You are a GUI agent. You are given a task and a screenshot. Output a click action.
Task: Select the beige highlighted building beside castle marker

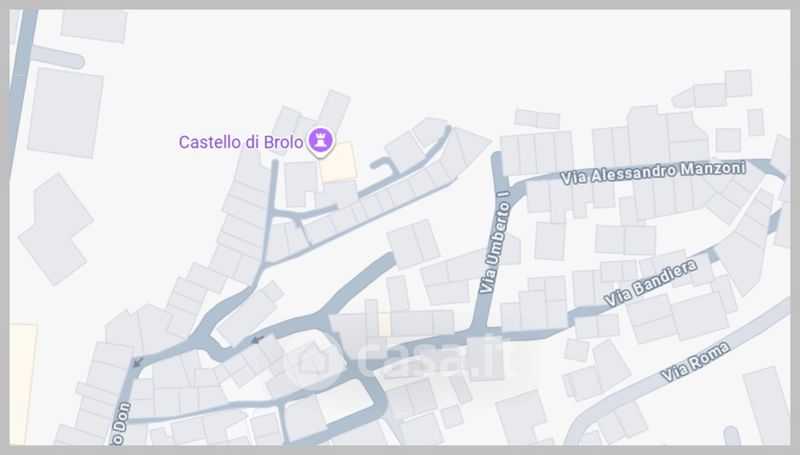[338, 162]
